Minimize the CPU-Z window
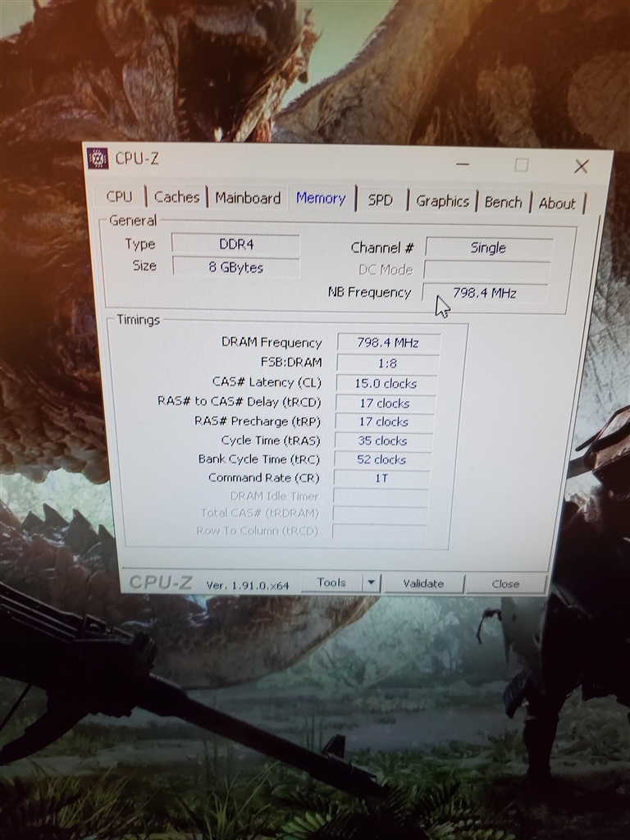 point(463,164)
